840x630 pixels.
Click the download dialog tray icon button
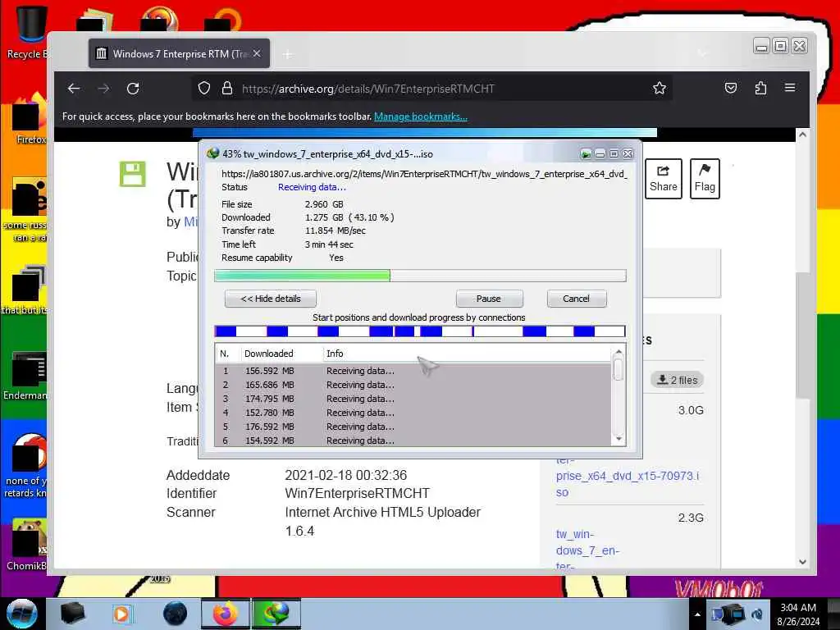tap(586, 154)
